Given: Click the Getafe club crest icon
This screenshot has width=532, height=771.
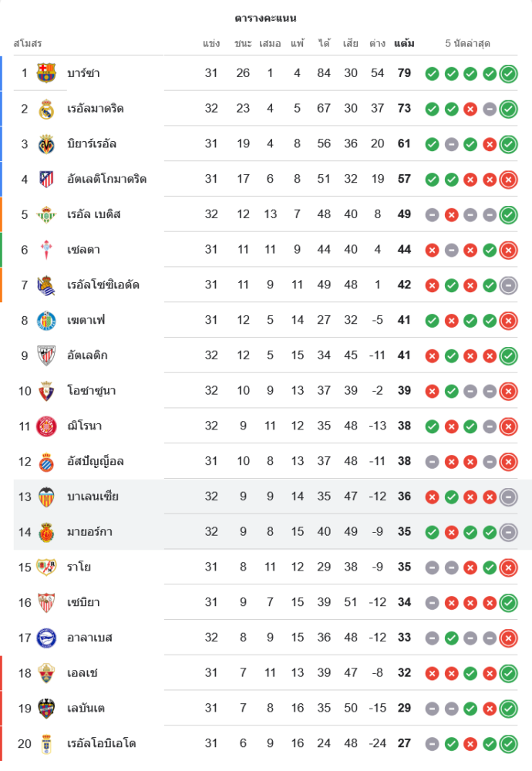Looking at the screenshot, I should (x=46, y=320).
